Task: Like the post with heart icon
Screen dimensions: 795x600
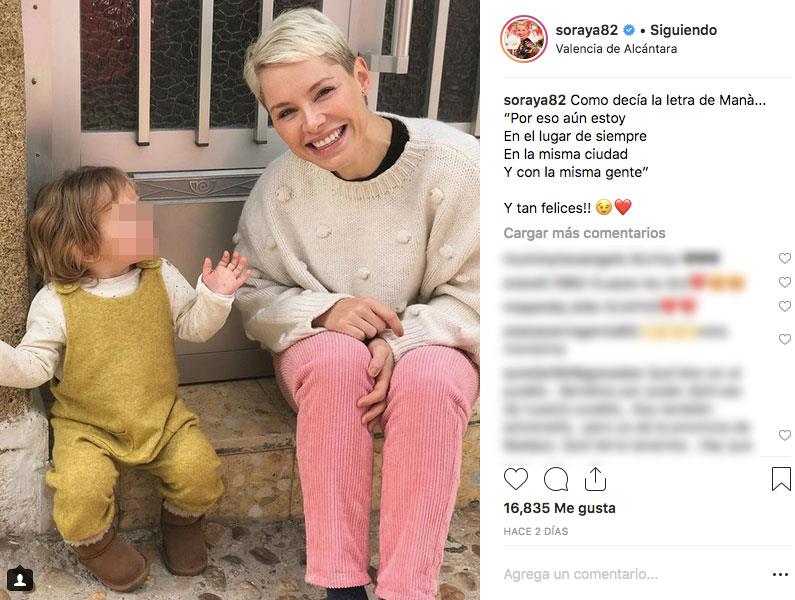Action: click(x=516, y=479)
